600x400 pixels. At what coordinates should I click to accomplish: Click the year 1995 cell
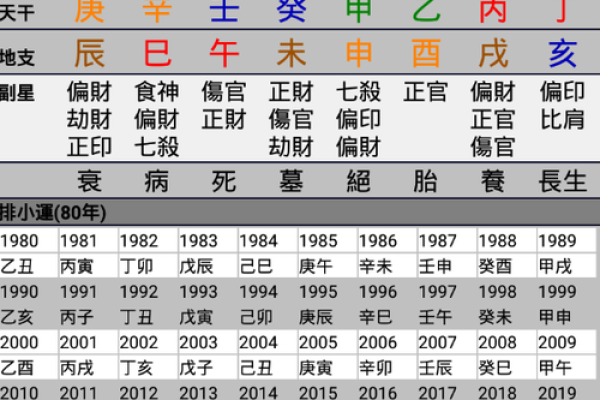[x=328, y=292]
